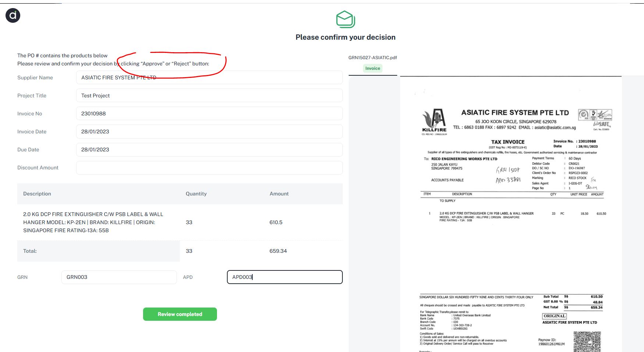
Task: Click the Supplier Name input field
Action: (x=209, y=78)
